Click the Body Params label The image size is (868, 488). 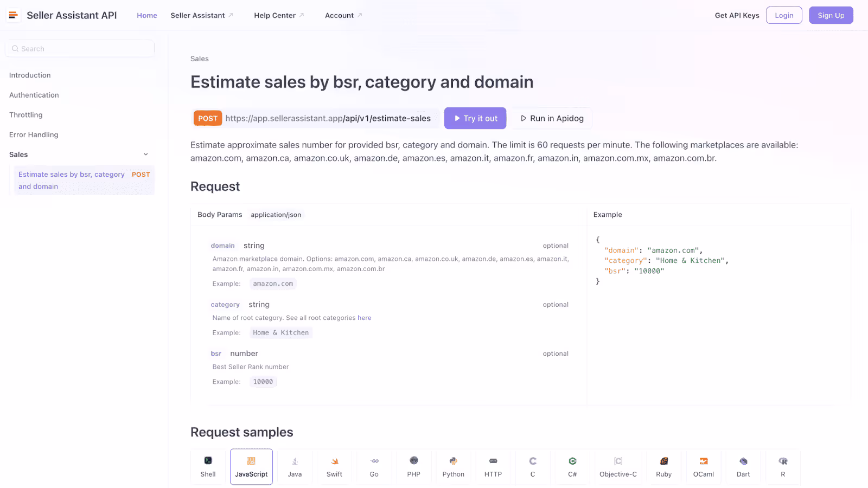(x=220, y=215)
